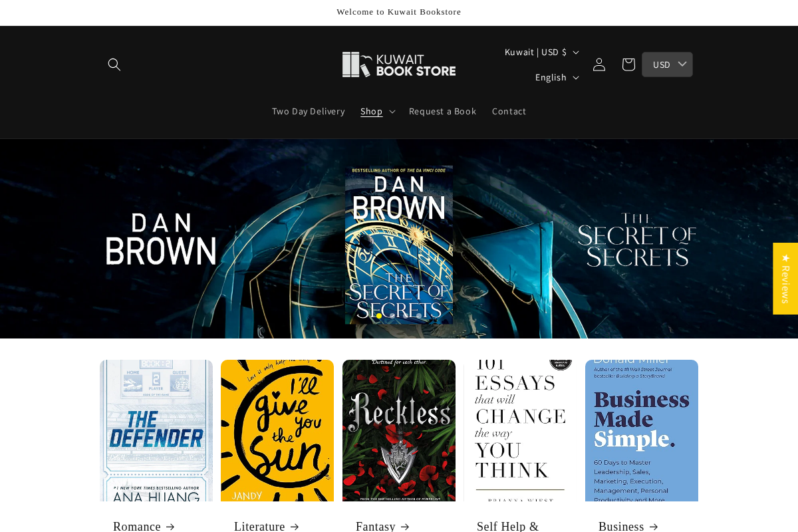The image size is (798, 532).
Task: Open the Request a Book page
Action: tap(442, 111)
